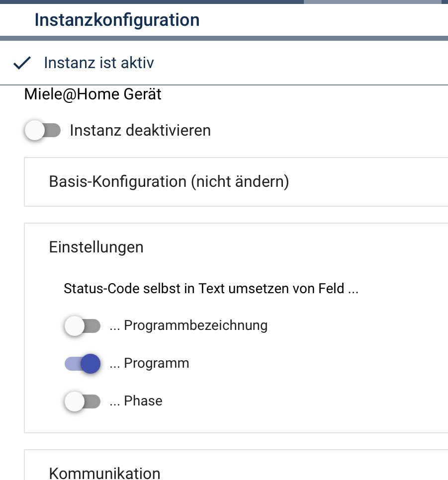Click the Instanzkonfiguration heading
The image size is (448, 480).
[117, 20]
